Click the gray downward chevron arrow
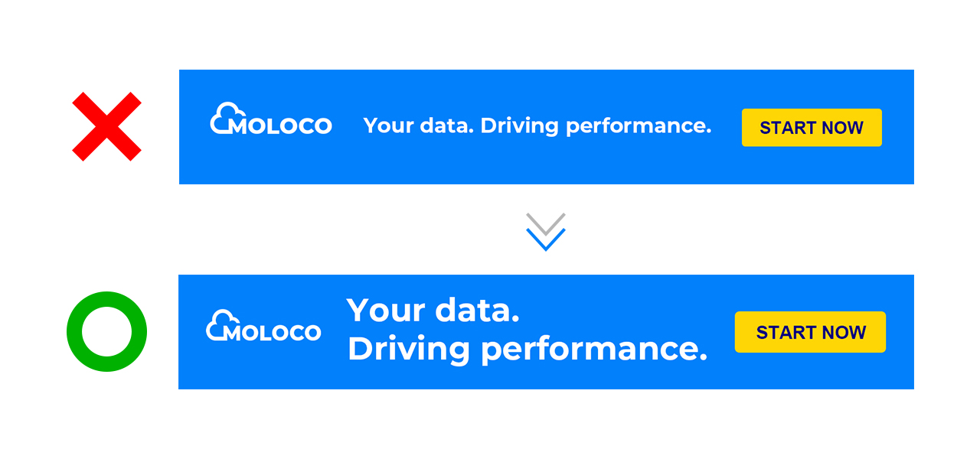980x459 pixels. tap(546, 223)
